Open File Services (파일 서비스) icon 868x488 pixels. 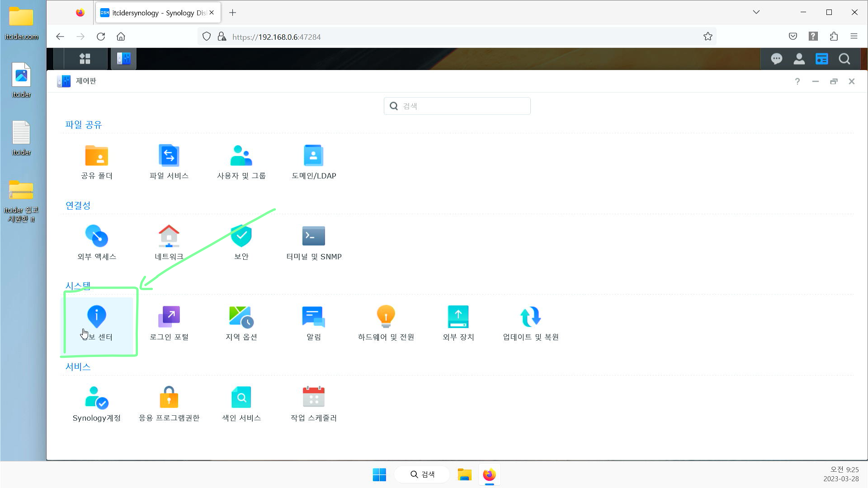tap(169, 156)
